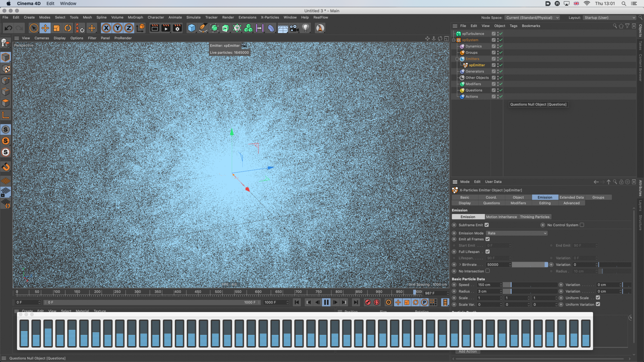This screenshot has width=644, height=362.
Task: Click the MoGraph Cloner icon
Action: click(x=248, y=28)
